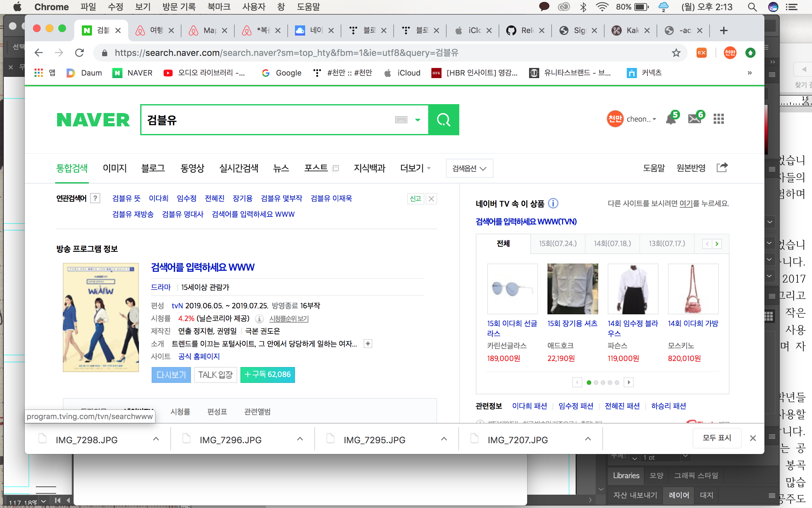812x508 pixels.
Task: Expand the program description plus icon
Action: point(368,343)
